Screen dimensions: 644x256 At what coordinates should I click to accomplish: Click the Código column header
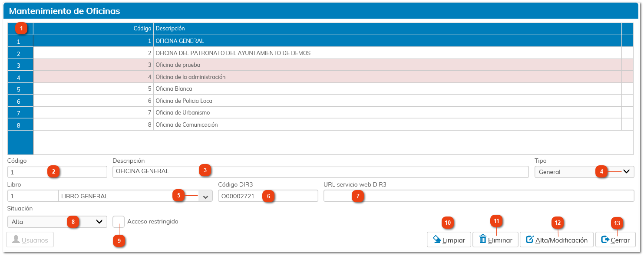tap(93, 29)
